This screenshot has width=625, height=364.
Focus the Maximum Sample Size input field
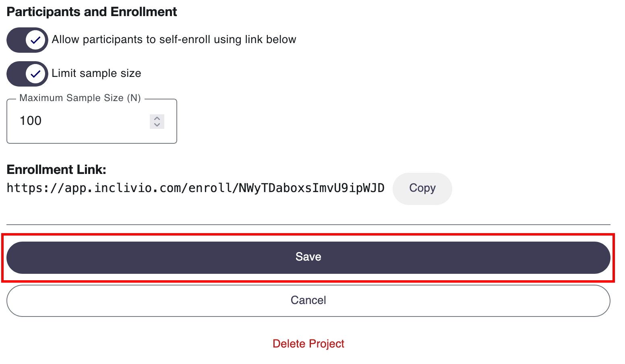coord(92,121)
